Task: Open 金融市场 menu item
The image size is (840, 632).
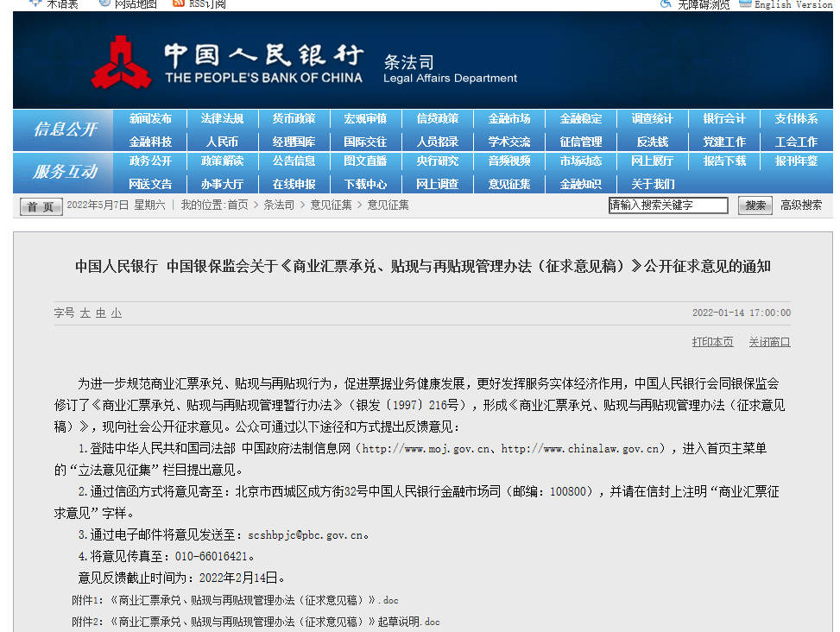Action: pyautogui.click(x=509, y=118)
